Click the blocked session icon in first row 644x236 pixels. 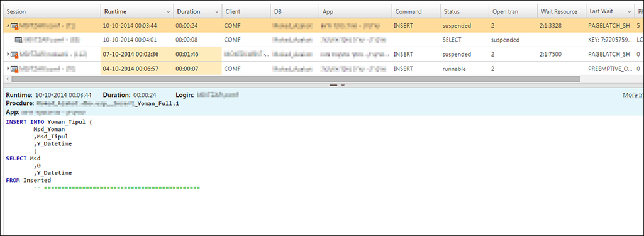(x=14, y=26)
